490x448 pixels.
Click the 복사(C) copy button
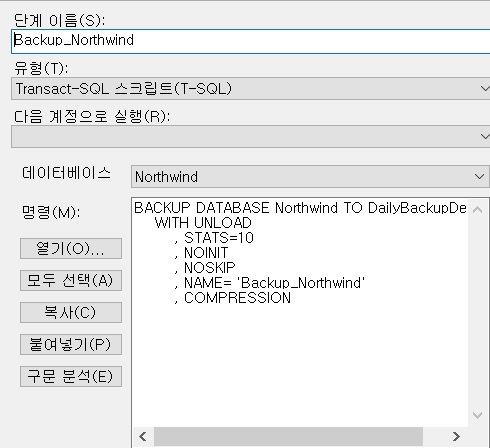click(71, 312)
